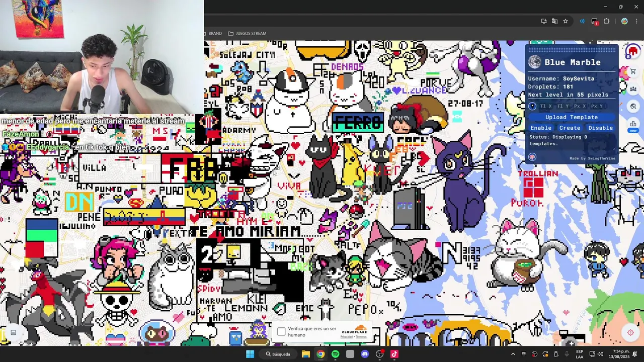The image size is (644, 362).
Task: Open the shopping cart store button
Action: (633, 71)
